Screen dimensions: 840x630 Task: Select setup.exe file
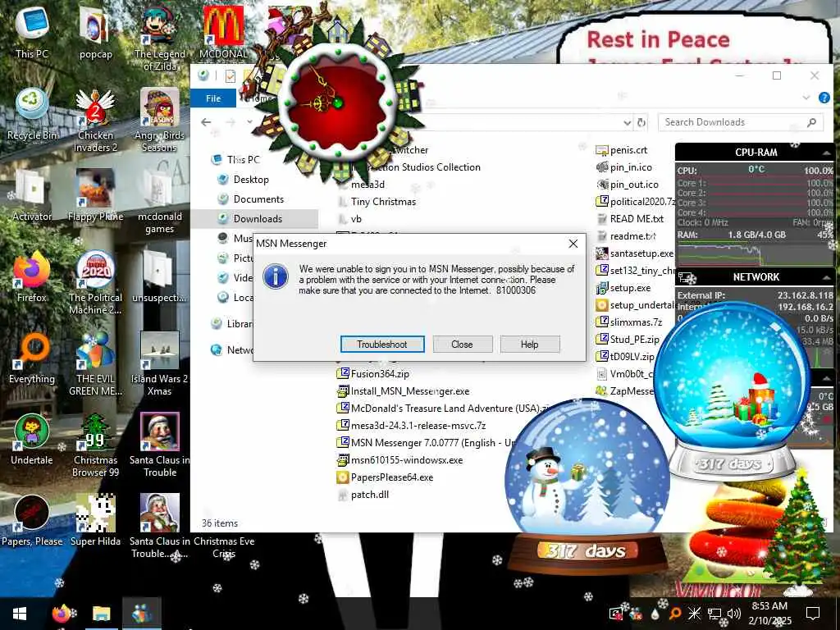click(623, 288)
